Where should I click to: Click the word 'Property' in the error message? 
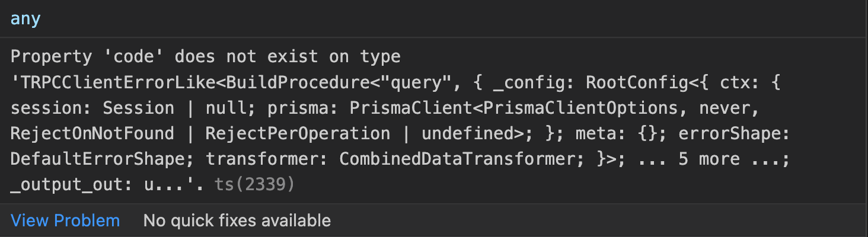[x=52, y=57]
